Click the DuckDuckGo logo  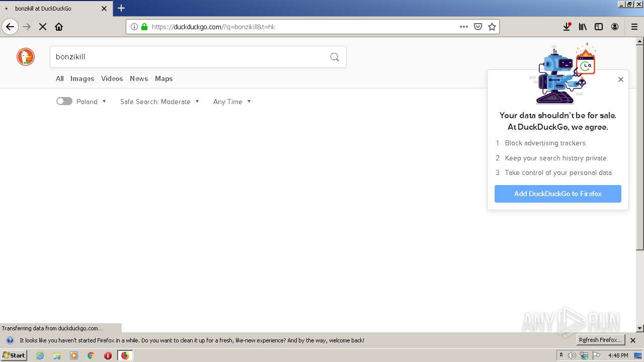pyautogui.click(x=26, y=57)
